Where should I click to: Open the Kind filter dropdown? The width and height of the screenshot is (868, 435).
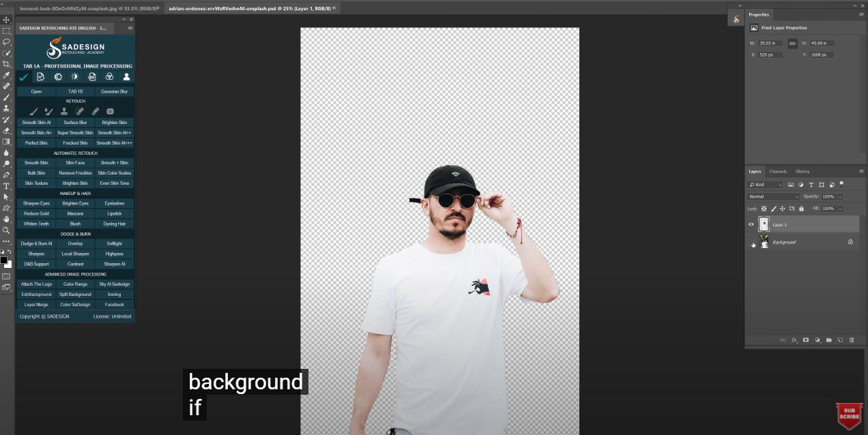(x=766, y=185)
